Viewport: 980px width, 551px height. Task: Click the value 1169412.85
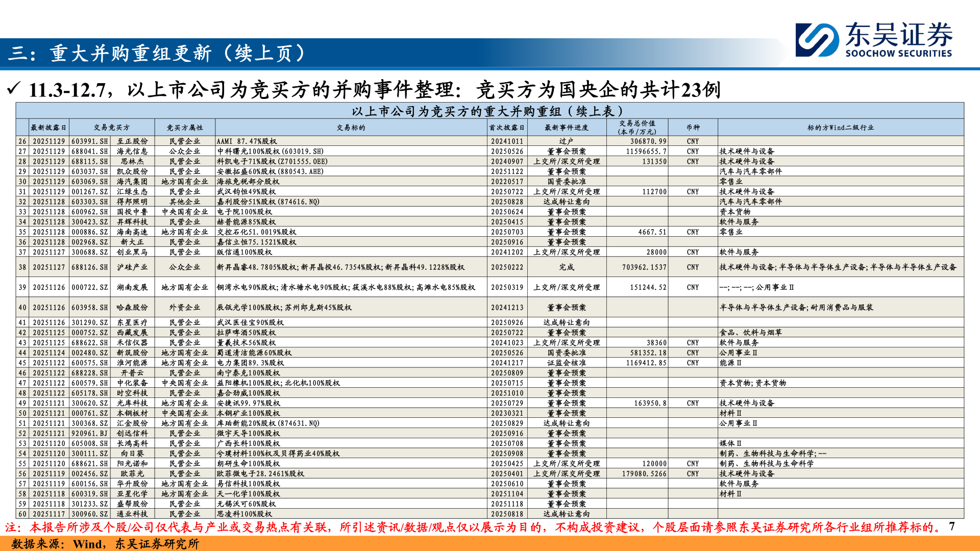pyautogui.click(x=647, y=363)
